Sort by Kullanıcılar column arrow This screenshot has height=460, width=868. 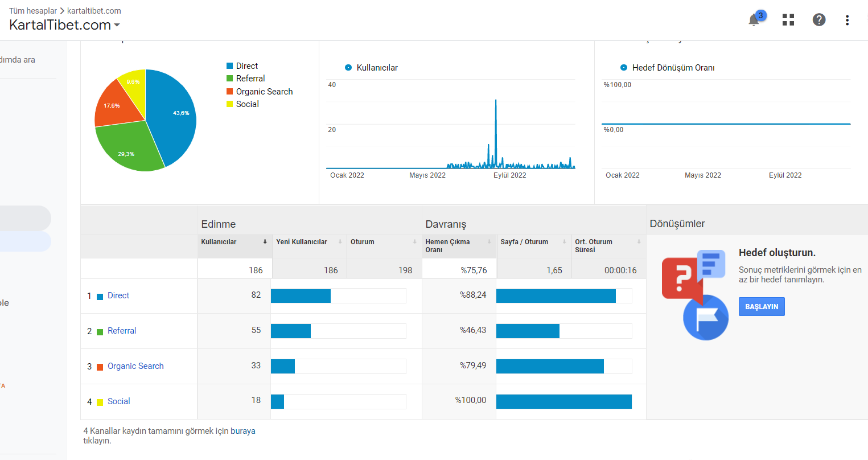265,242
